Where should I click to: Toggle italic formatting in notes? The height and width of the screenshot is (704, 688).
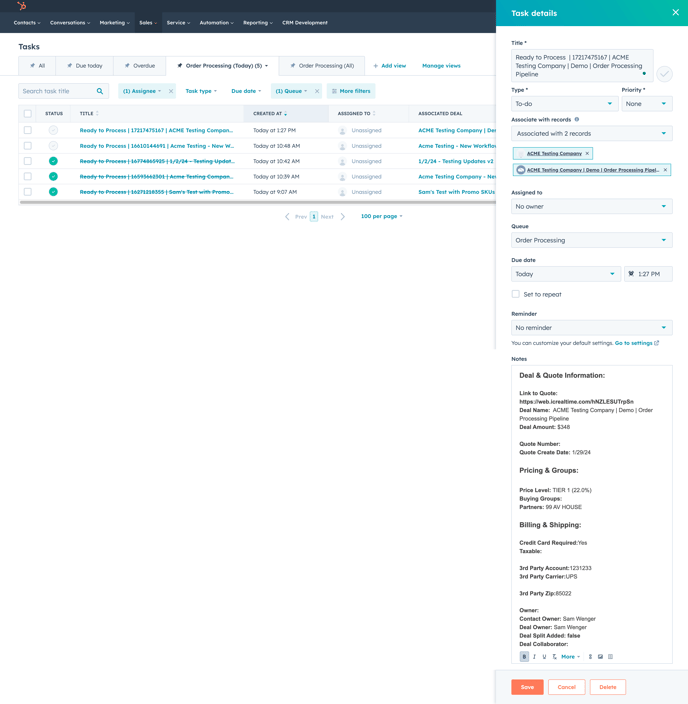pos(534,656)
